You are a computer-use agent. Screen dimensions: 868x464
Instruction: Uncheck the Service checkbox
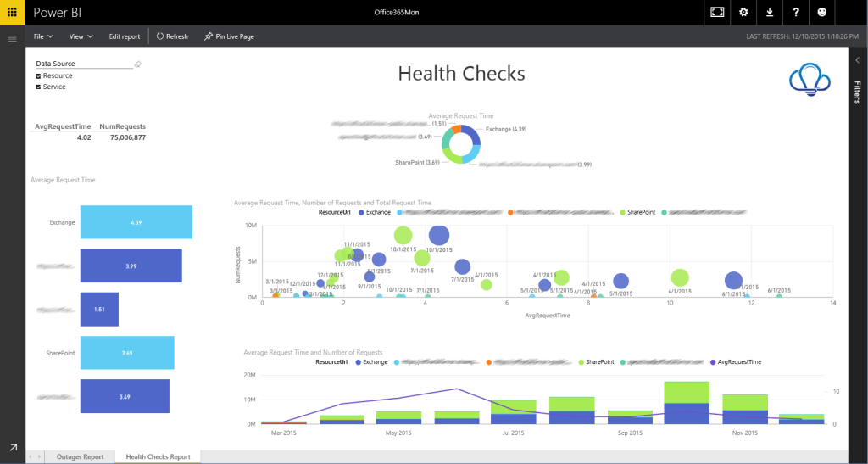[x=38, y=87]
